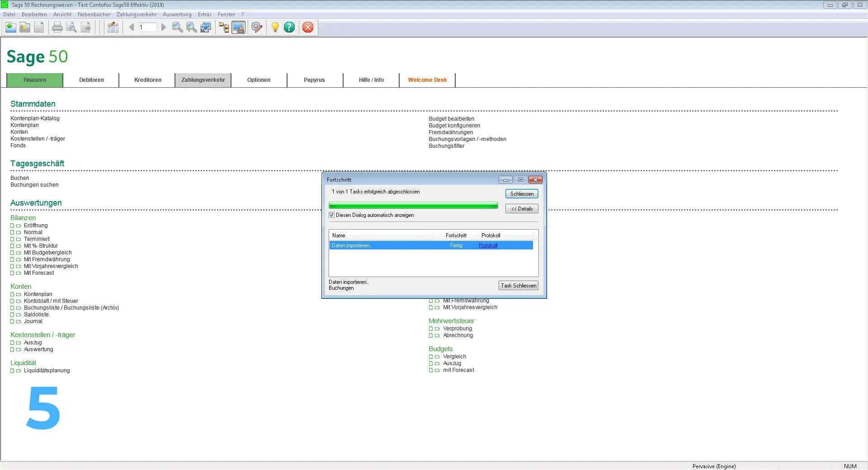Open the Nebenbücher menu
The width and height of the screenshot is (868, 470).
(94, 14)
